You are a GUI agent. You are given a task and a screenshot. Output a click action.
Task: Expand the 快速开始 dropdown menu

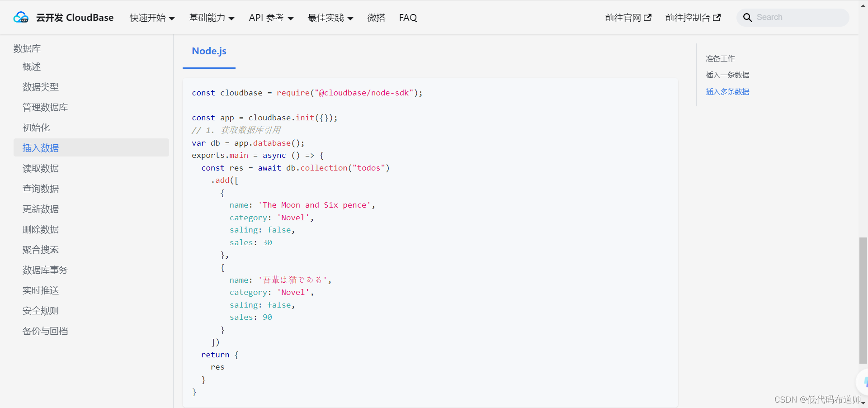click(x=152, y=18)
